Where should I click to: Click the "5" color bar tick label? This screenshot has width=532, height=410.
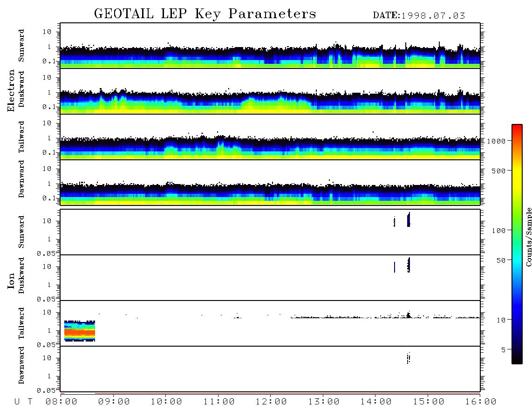click(504, 350)
